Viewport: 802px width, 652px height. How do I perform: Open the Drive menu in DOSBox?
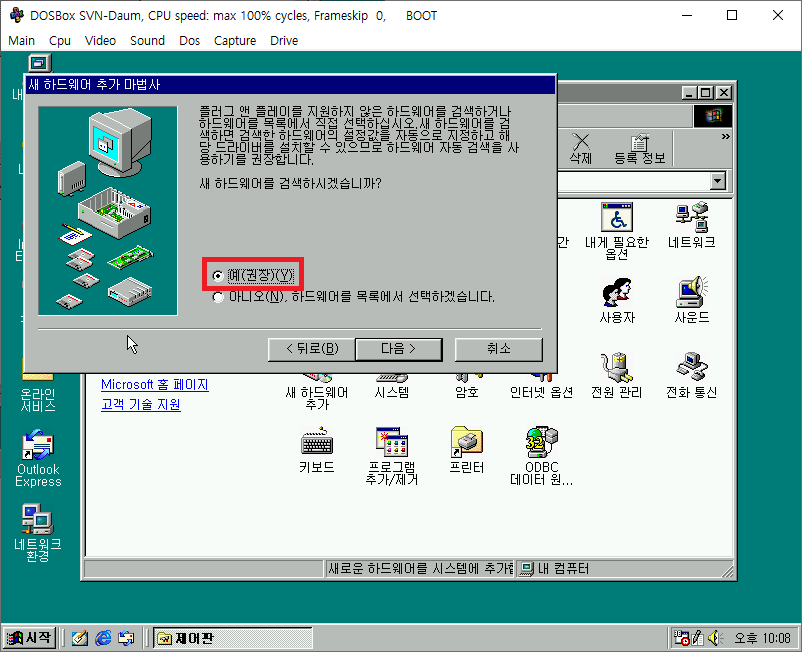284,40
